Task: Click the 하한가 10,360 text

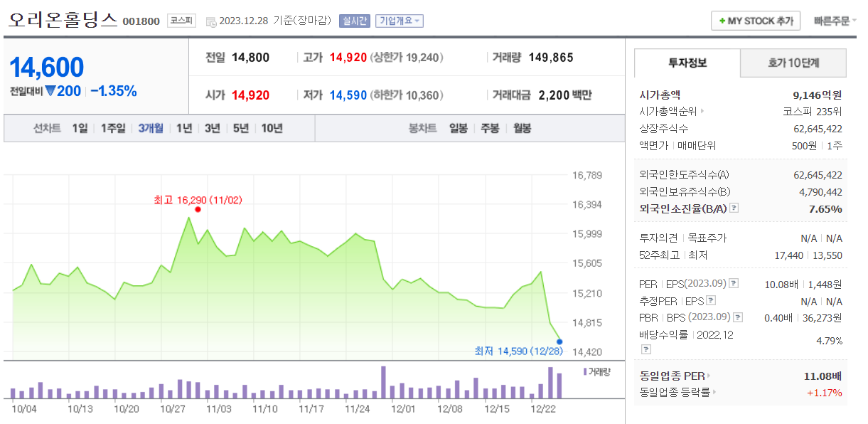Action: pos(406,95)
